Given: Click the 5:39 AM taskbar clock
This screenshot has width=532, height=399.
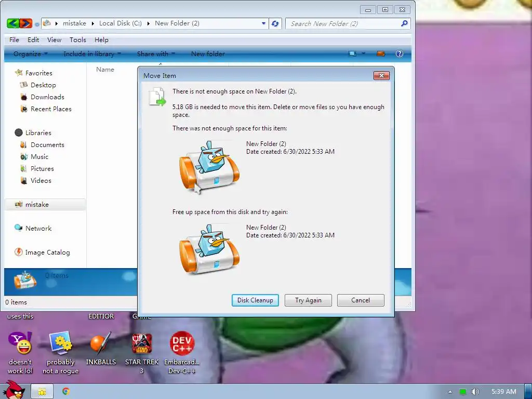Looking at the screenshot, I should (x=504, y=392).
